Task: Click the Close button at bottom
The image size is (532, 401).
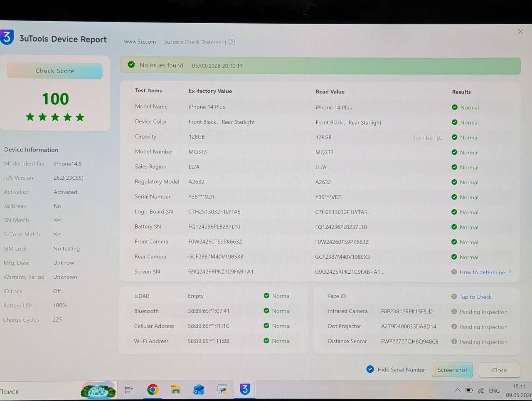Action: point(499,370)
